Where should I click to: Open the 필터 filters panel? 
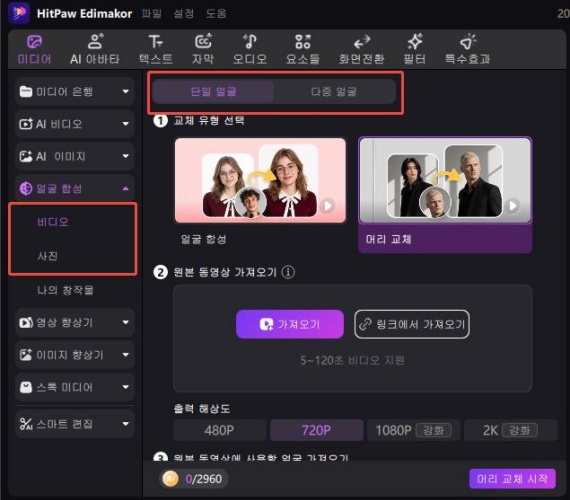point(414,50)
